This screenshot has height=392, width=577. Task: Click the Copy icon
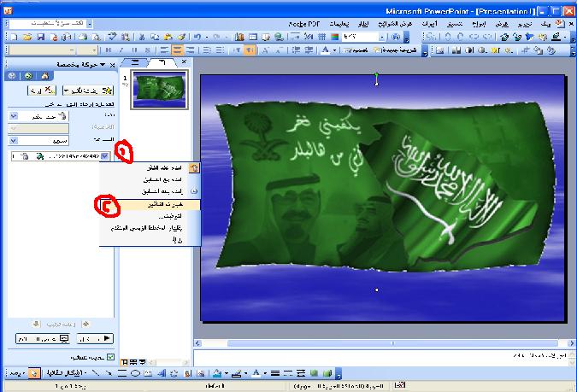155,37
